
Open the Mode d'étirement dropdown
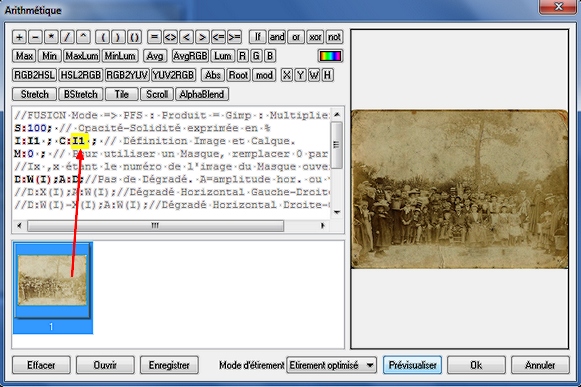332,365
